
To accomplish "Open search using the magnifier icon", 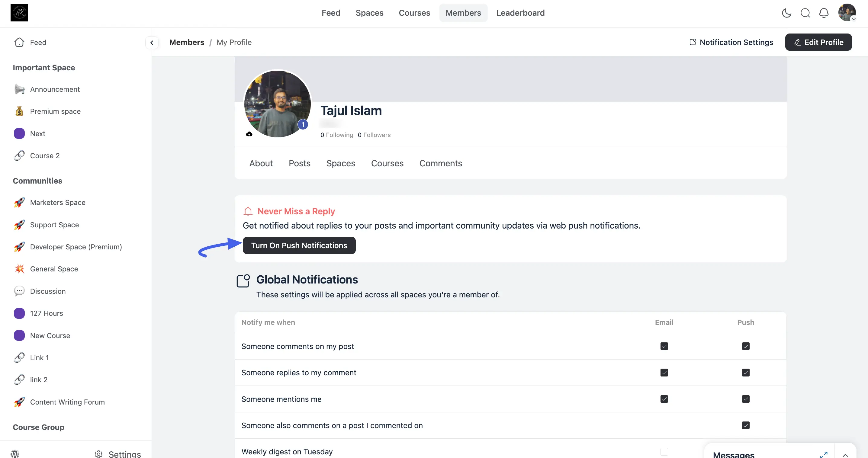I will tap(805, 13).
